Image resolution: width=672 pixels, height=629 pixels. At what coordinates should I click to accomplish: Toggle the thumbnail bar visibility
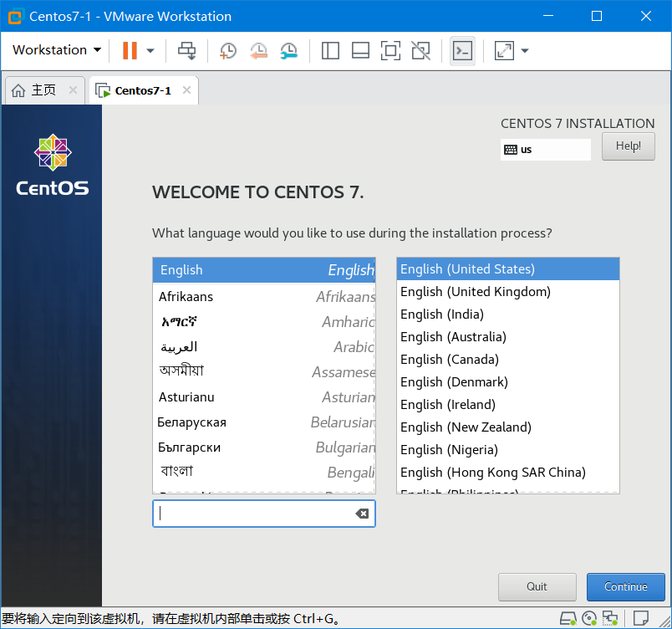click(x=360, y=50)
